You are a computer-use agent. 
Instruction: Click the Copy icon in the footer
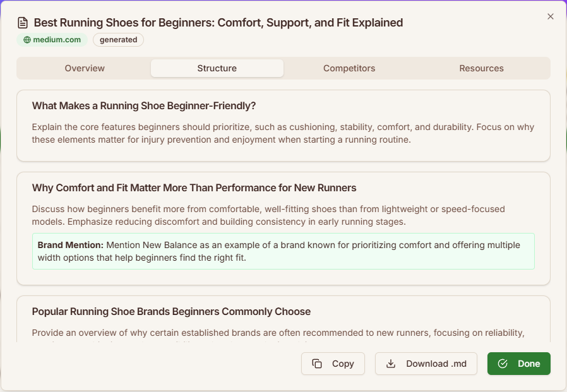(x=317, y=364)
